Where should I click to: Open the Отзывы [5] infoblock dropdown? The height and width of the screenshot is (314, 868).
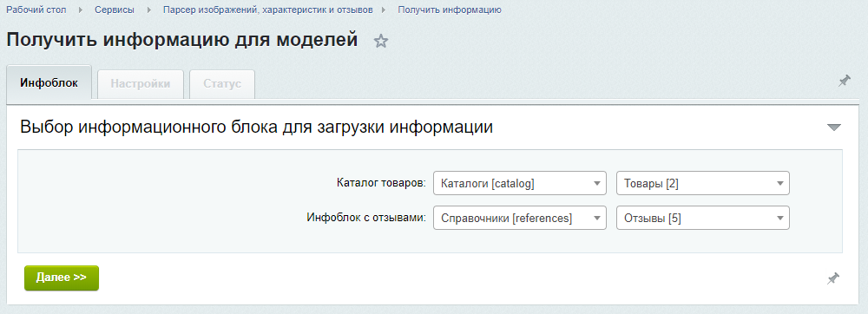tap(703, 218)
